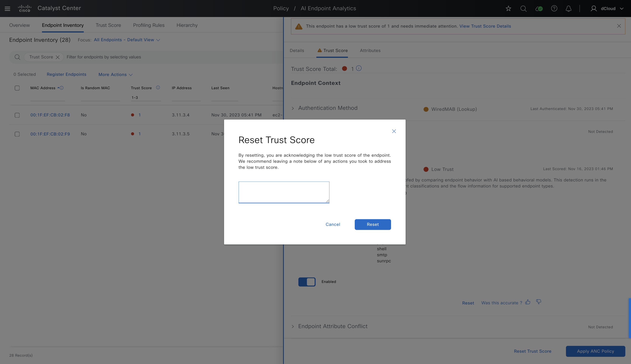631x364 pixels.
Task: Sort by MAC Address column
Action: pos(43,88)
